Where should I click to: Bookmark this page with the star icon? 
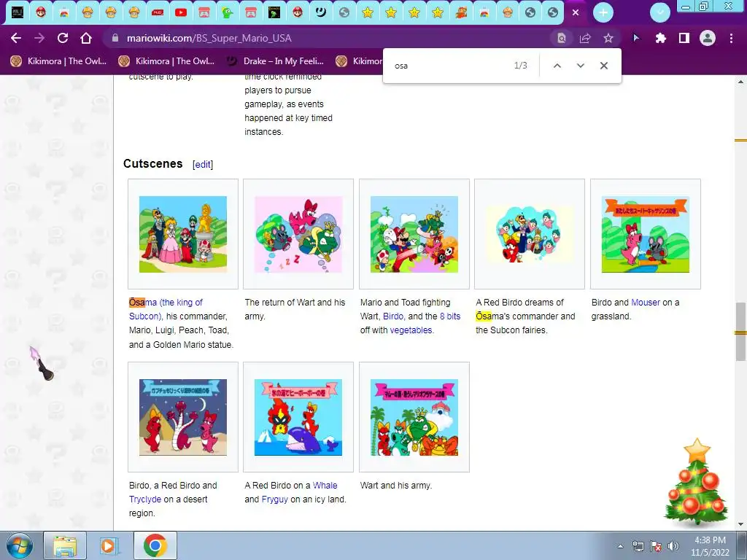[608, 38]
